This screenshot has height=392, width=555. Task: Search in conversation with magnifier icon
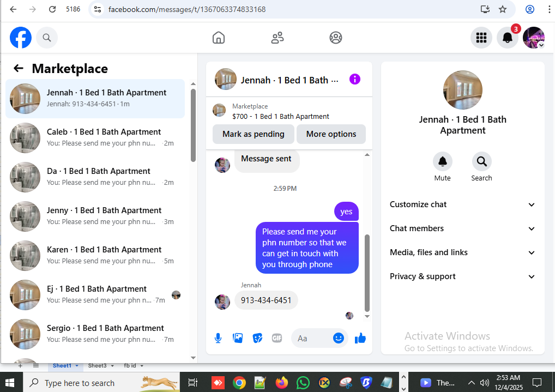coord(481,161)
